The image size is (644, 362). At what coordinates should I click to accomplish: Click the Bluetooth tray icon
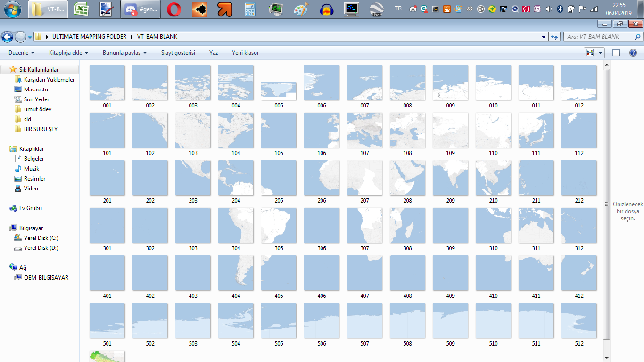point(561,8)
